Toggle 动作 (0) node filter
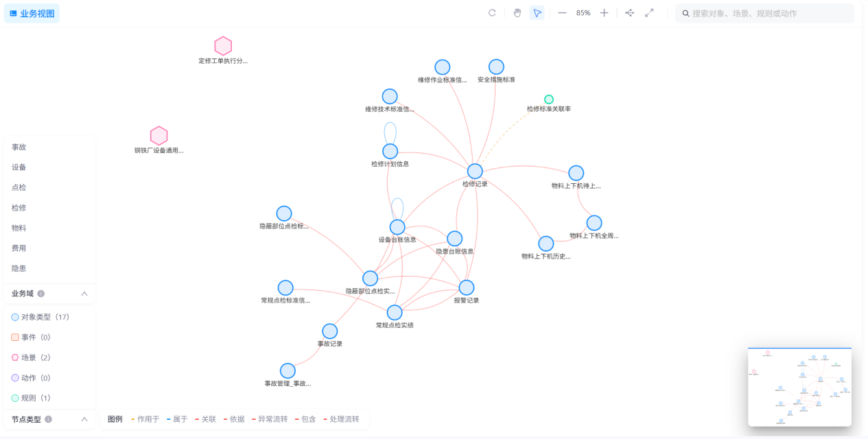 (31, 378)
